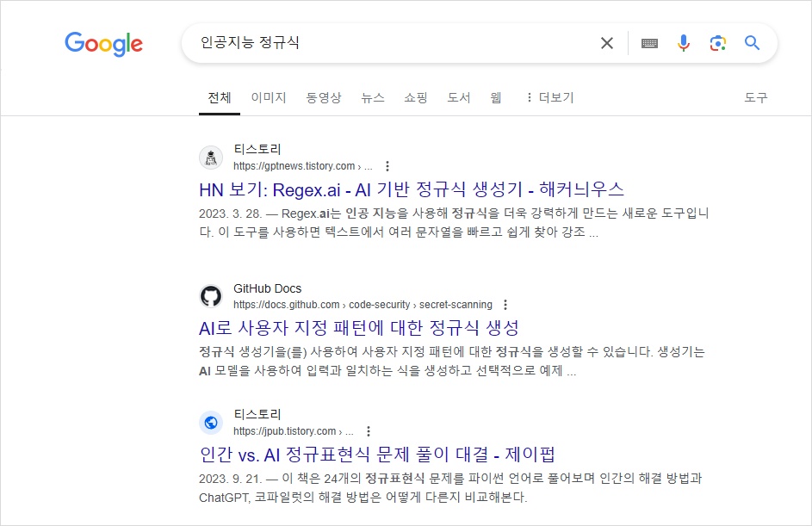Screen dimensions: 812x526
Task: Click the 2023. 3. 28. result snippet
Action: click(x=454, y=223)
